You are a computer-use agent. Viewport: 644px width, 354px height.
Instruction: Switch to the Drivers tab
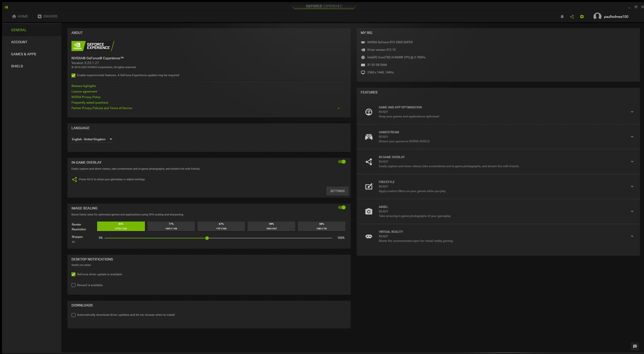coord(48,16)
